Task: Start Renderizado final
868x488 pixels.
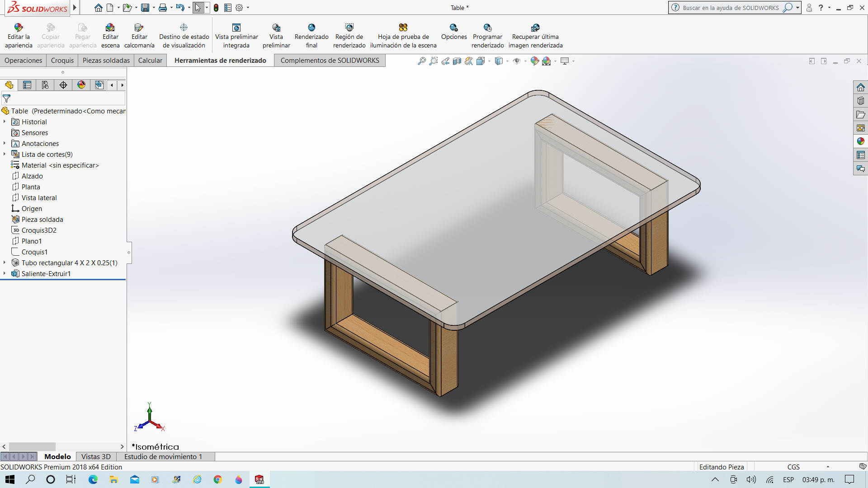Action: tap(311, 36)
